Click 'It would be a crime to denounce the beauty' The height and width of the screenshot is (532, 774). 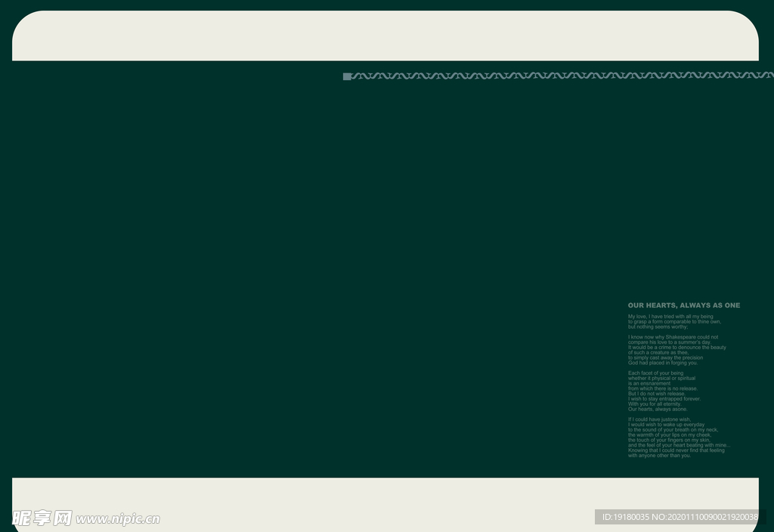click(676, 348)
